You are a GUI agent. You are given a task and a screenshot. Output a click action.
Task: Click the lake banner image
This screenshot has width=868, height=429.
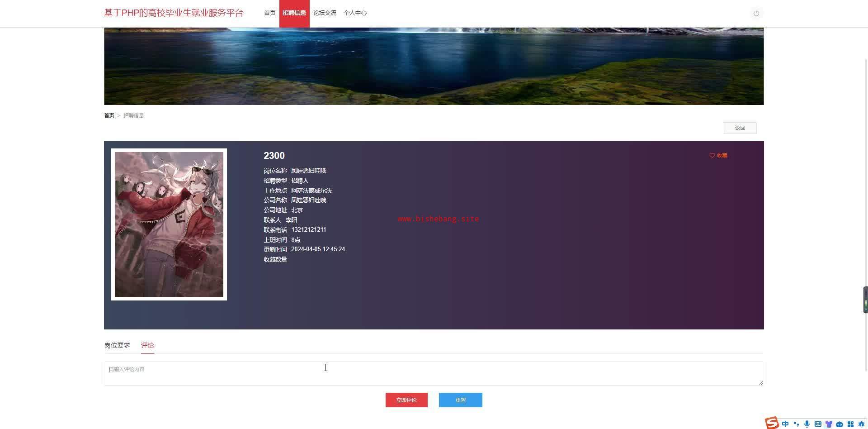[x=434, y=66]
